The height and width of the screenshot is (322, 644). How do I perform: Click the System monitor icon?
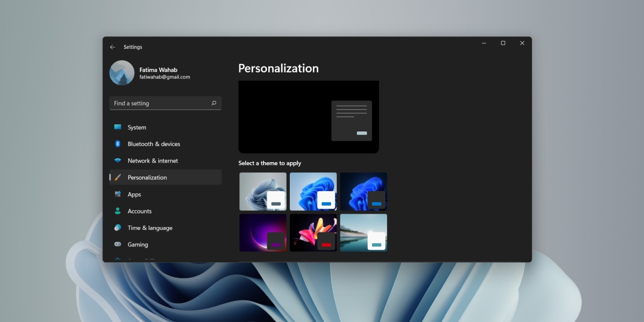[x=118, y=127]
